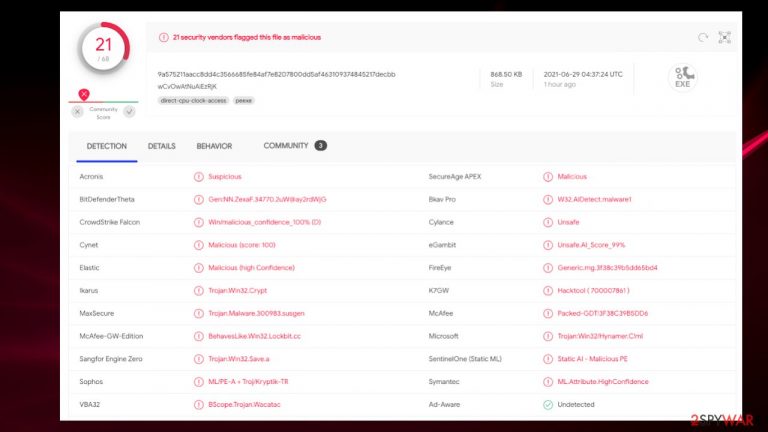Click alert icon in Cylance row
This screenshot has height=432, width=768.
[x=548, y=222]
